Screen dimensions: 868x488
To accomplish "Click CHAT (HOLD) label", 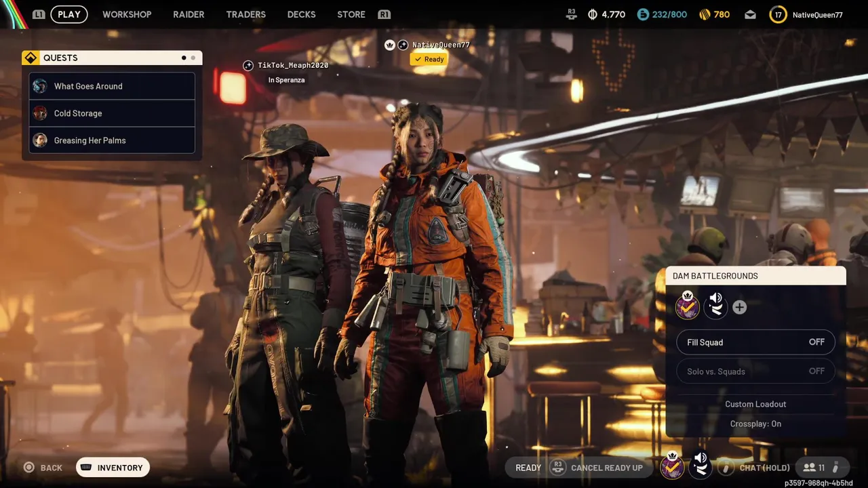I will pos(765,468).
